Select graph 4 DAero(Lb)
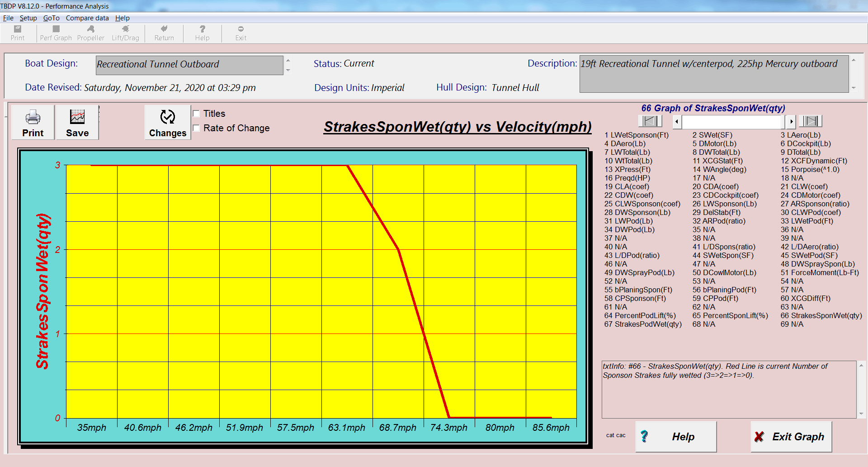Viewport: 868px width, 467px height. (625, 143)
